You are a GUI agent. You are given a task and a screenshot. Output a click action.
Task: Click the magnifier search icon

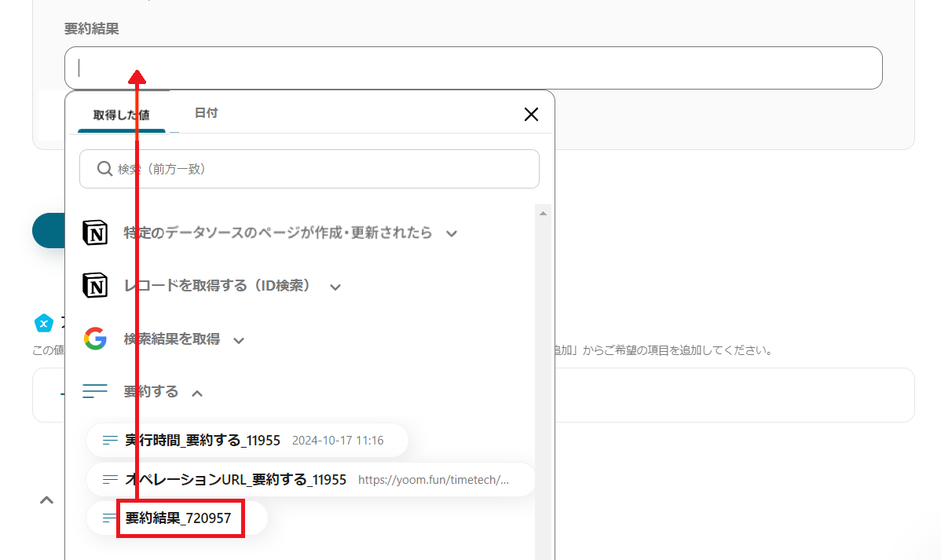pos(104,169)
